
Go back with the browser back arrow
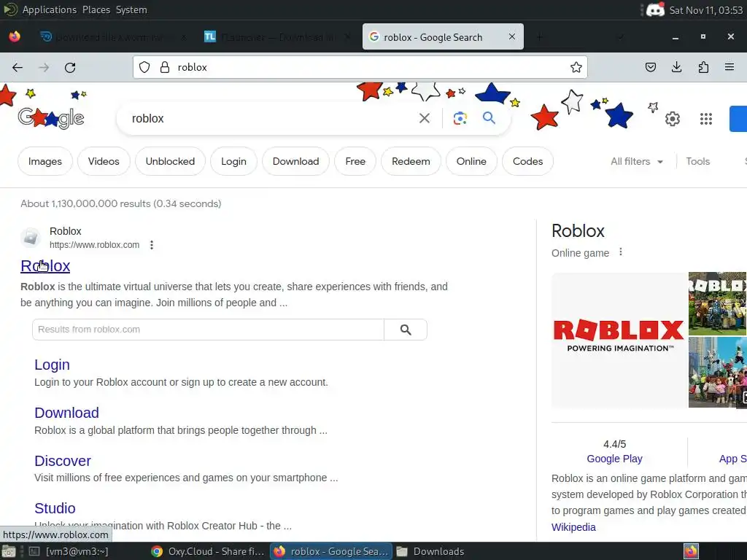(18, 68)
